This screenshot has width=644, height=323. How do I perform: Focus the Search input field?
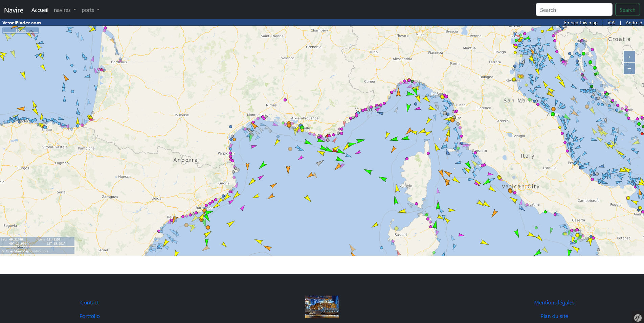pyautogui.click(x=574, y=10)
